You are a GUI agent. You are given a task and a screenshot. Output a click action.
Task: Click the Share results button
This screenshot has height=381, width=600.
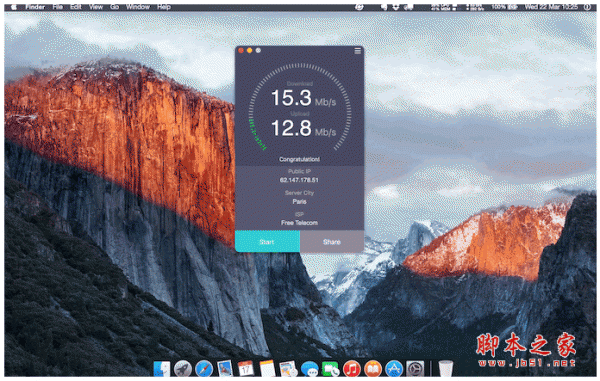click(x=332, y=241)
